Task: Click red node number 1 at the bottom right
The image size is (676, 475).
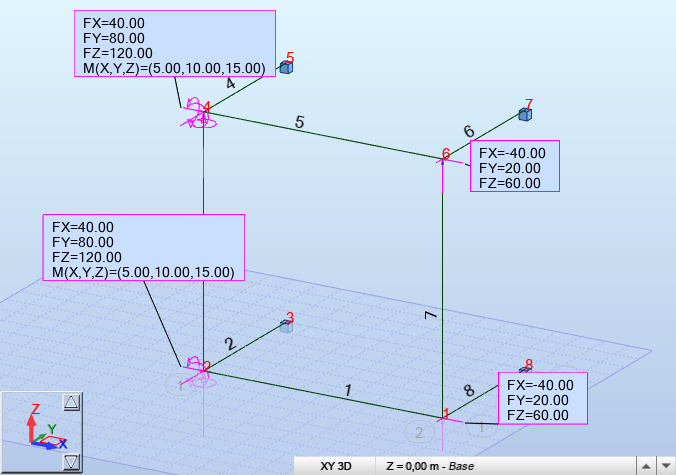Action: (446, 414)
